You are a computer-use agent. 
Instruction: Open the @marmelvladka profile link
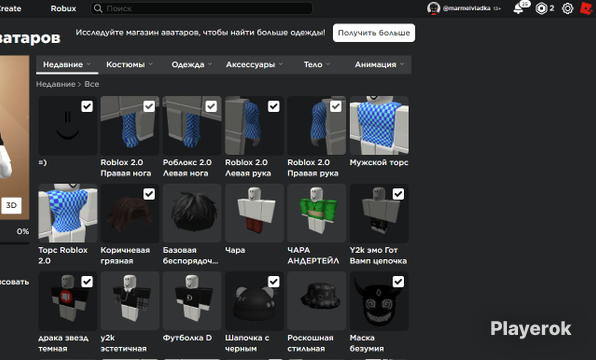(466, 8)
